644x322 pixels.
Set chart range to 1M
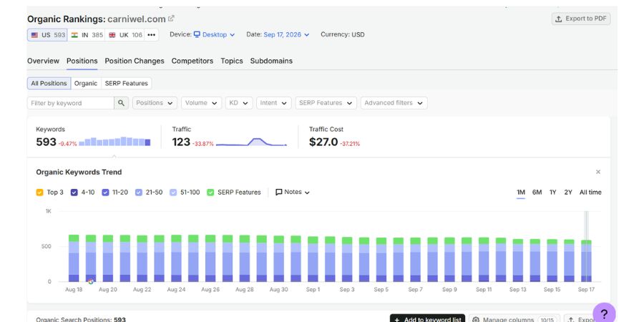[521, 192]
